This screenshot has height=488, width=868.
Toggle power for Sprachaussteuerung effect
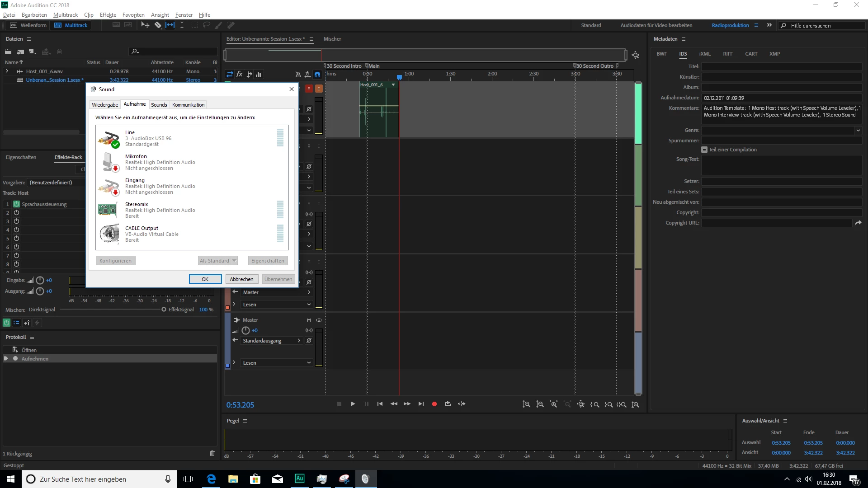pos(16,204)
